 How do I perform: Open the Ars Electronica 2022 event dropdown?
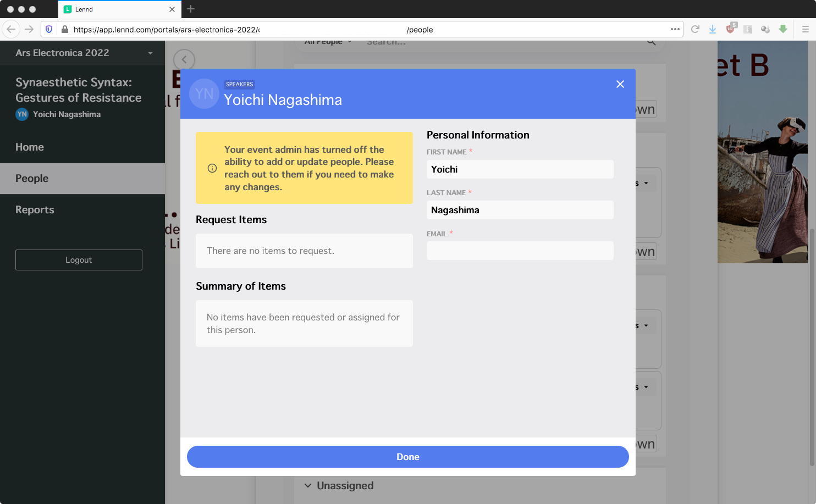(82, 53)
